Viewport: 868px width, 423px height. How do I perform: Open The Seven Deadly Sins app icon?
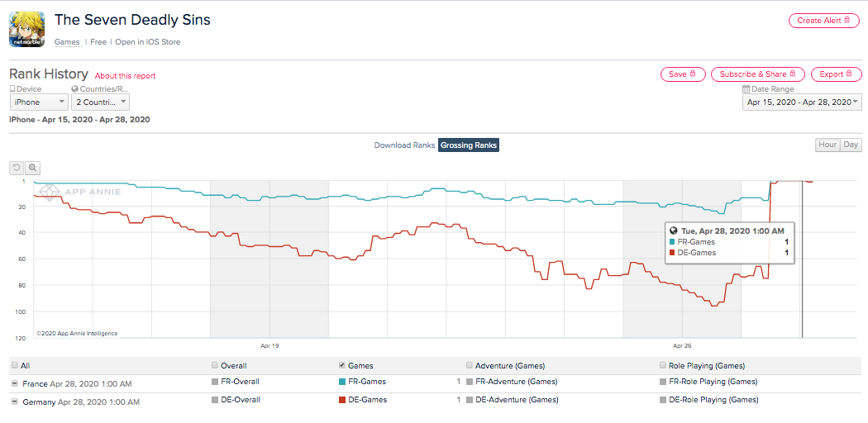[x=26, y=29]
